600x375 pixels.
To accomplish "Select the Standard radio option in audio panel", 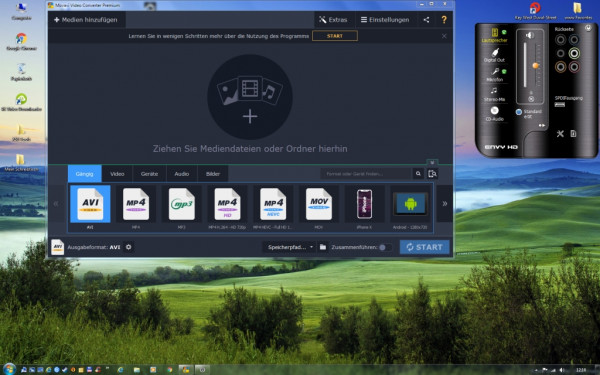I will [x=519, y=112].
